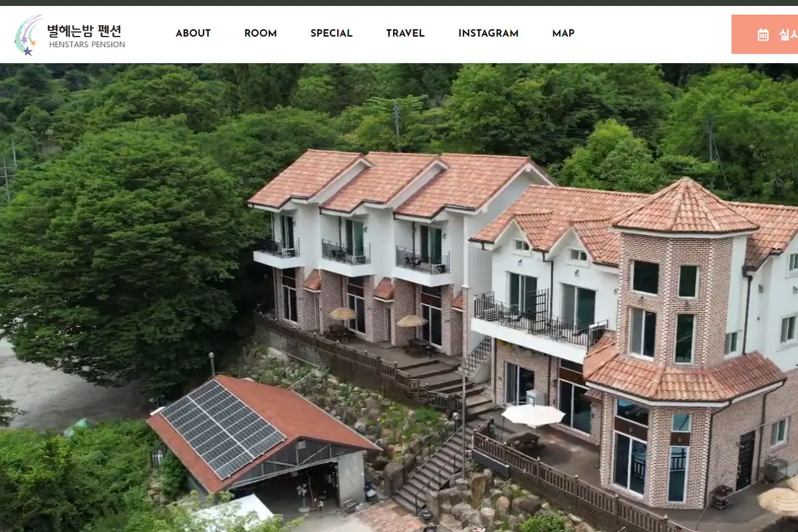Screen dimensions: 798x532
Task: Click the solar panels in hero image
Action: point(222,428)
